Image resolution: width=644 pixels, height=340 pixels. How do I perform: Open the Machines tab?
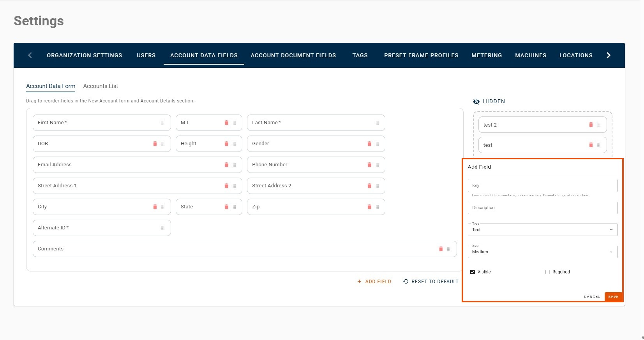531,55
